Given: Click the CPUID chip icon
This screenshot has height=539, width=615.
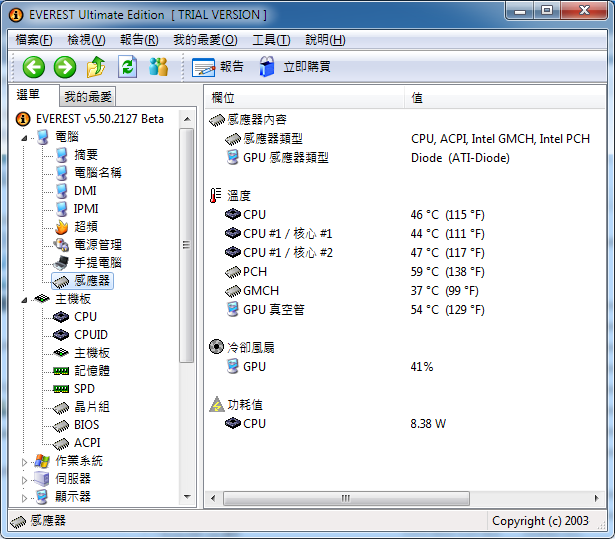Looking at the screenshot, I should pos(61,335).
